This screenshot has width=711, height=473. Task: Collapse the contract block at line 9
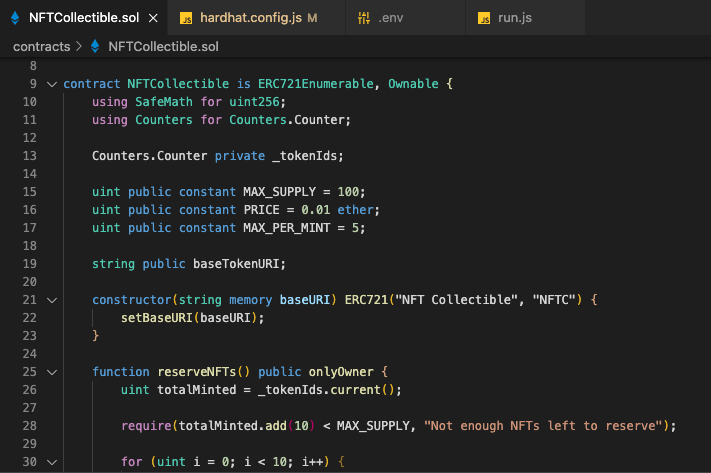52,84
